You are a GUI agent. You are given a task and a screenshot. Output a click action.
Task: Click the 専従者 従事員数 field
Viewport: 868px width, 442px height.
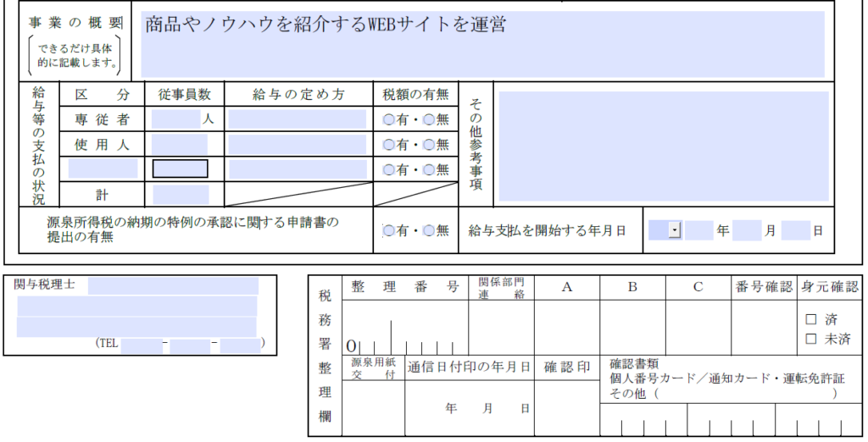(176, 119)
